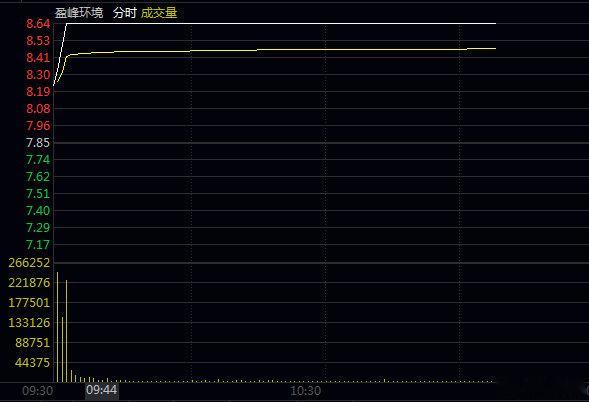Viewport: 589px width, 402px height.
Task: Click the 09:30 time axis label
Action: click(x=38, y=391)
